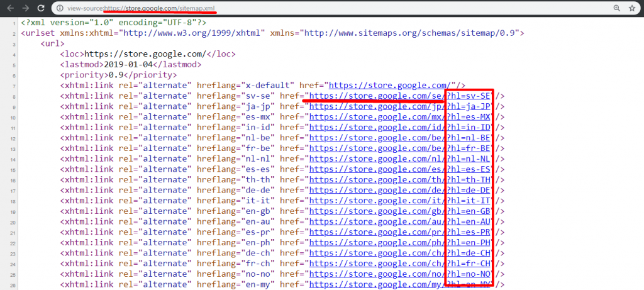The image size is (644, 290).
Task: Open the site information icon in address bar
Action: click(x=60, y=8)
